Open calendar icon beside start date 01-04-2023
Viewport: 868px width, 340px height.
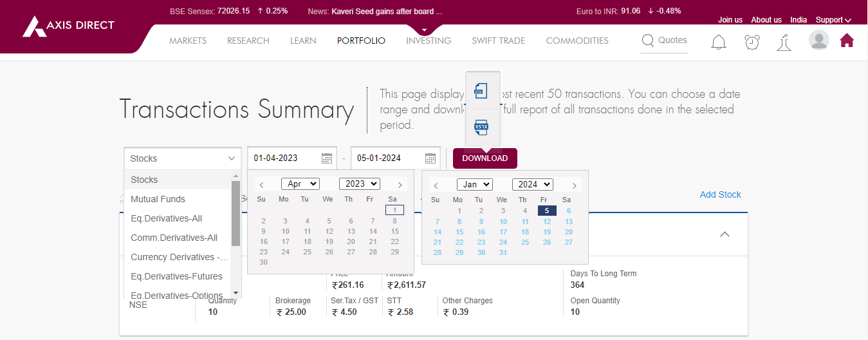[327, 158]
